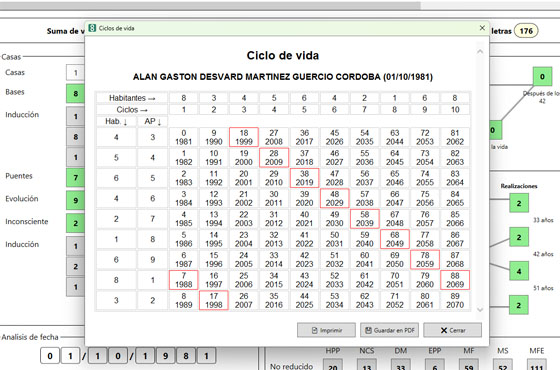The height and width of the screenshot is (370, 560).
Task: Click the dialog scrollbar up arrow
Action: pyautogui.click(x=480, y=51)
